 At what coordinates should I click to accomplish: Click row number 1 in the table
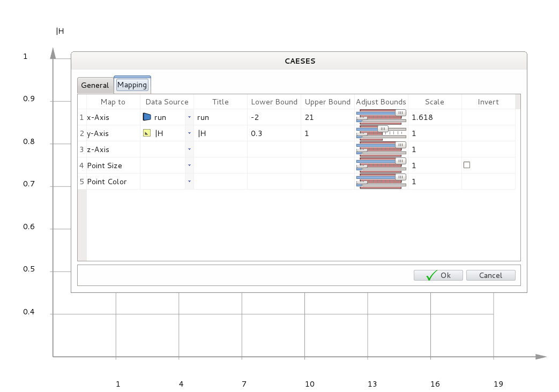pos(81,117)
